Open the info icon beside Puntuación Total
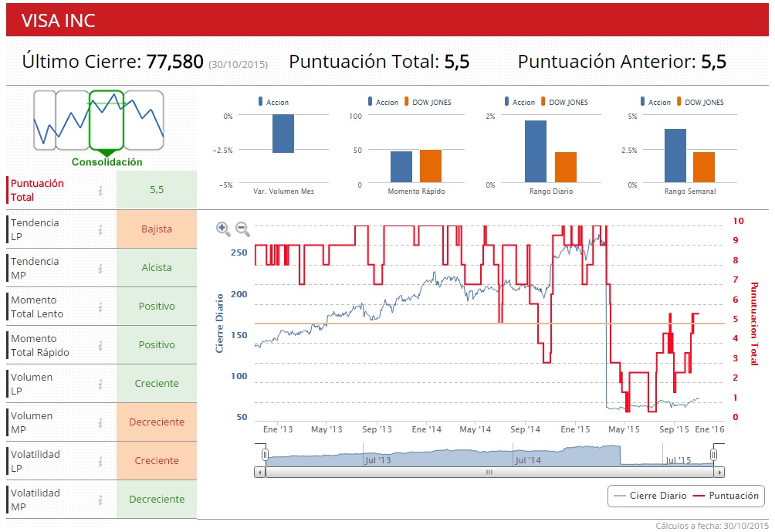Viewport: 775px width, 532px height. pyautogui.click(x=100, y=191)
